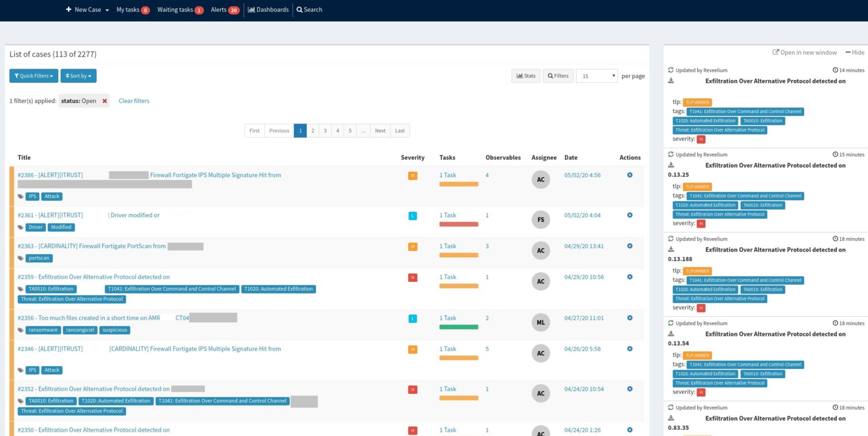Open the New Case dropdown arrow

coord(107,10)
